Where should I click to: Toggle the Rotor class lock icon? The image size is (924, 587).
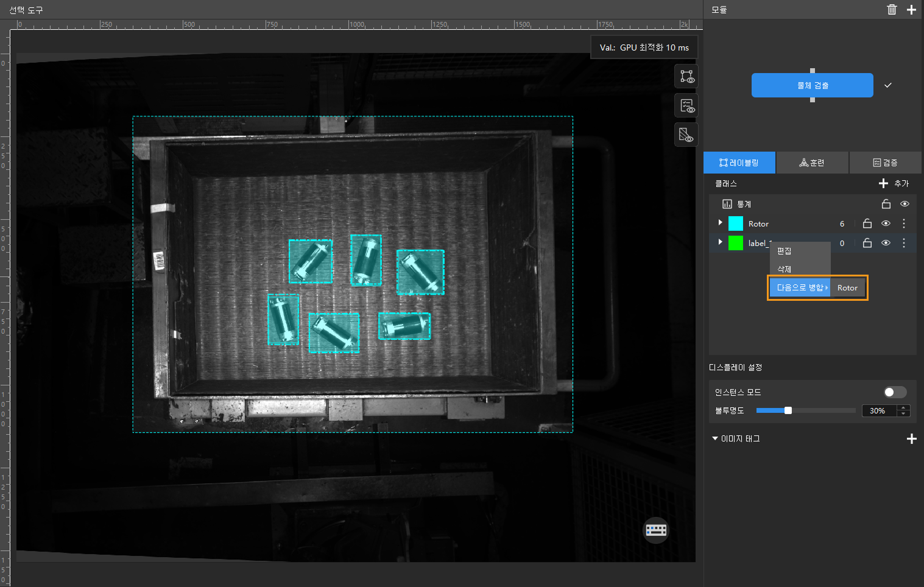pyautogui.click(x=867, y=223)
